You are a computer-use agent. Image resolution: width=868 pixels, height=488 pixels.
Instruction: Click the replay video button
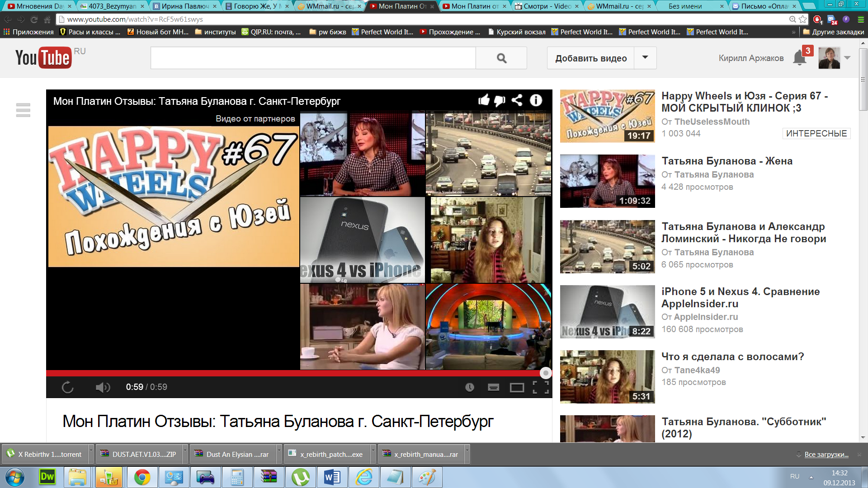[x=67, y=387]
